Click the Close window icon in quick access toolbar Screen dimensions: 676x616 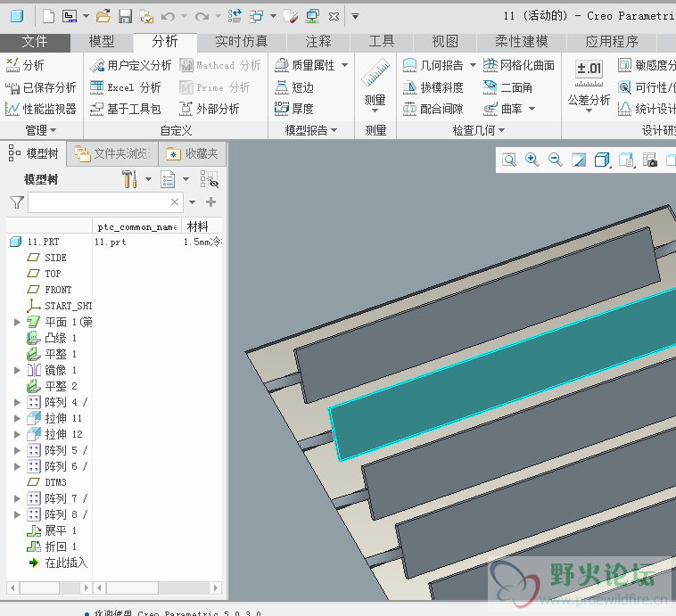tap(334, 16)
